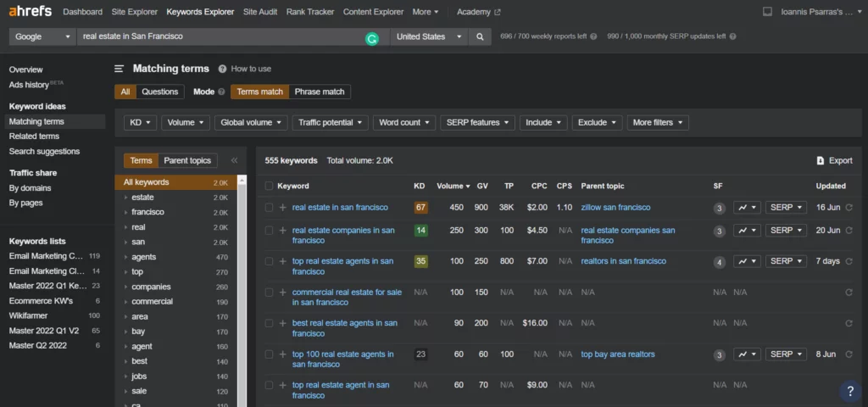Toggle the select-all keywords checkbox
Image resolution: width=868 pixels, height=407 pixels.
269,186
